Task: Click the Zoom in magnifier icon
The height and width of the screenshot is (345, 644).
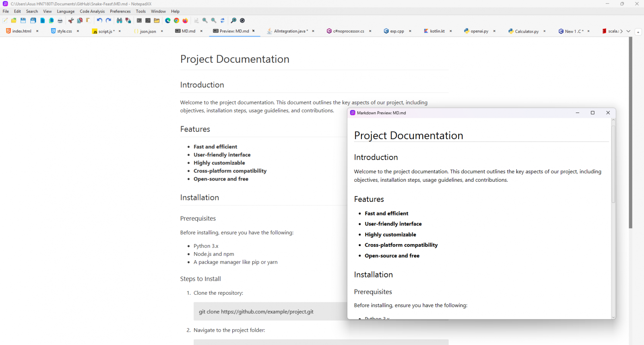Action: 205,21
